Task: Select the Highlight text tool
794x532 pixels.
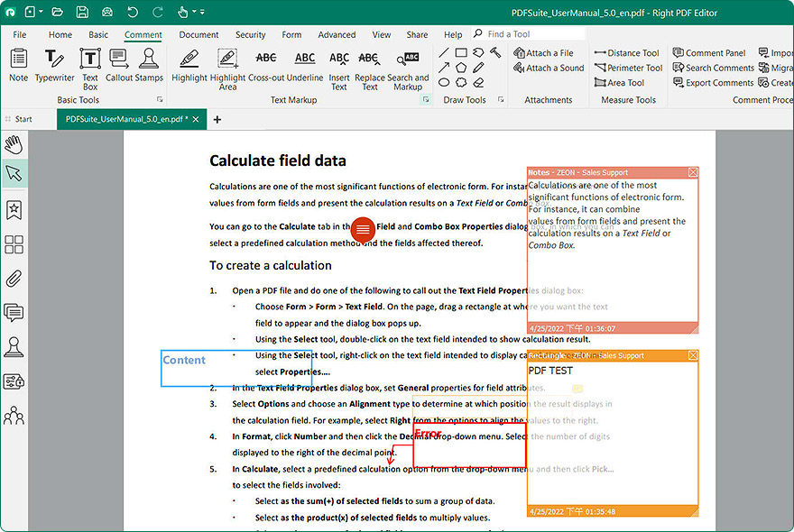Action: 189,65
